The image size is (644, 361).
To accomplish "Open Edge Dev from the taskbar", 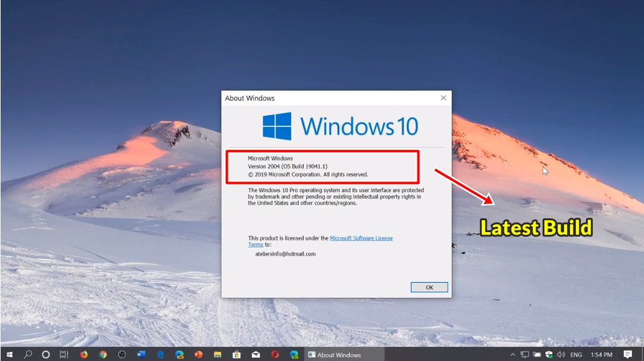I will [x=294, y=354].
